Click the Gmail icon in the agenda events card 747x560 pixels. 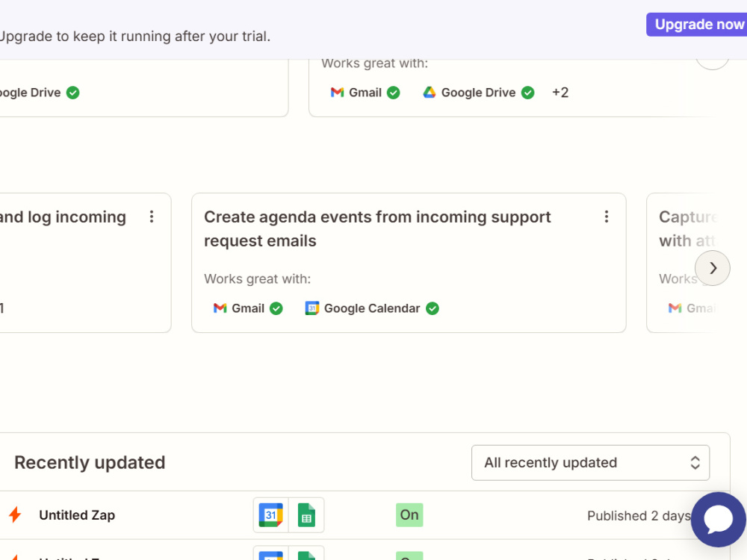pos(220,308)
